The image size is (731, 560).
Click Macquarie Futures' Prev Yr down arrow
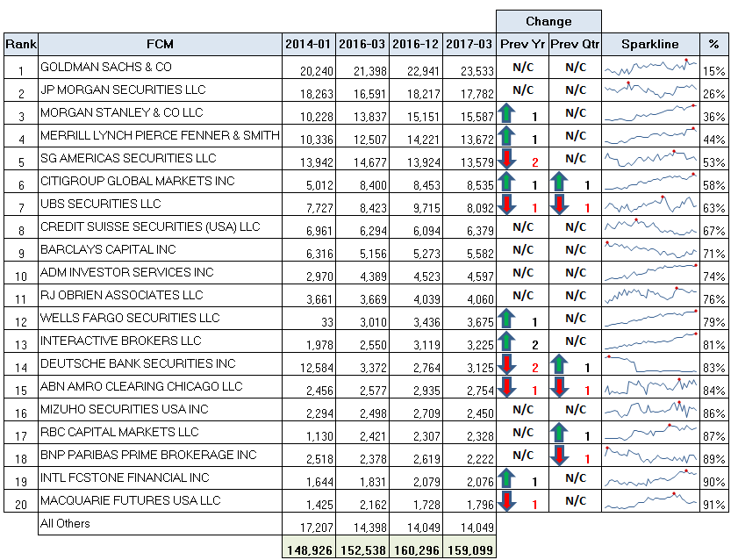(506, 501)
